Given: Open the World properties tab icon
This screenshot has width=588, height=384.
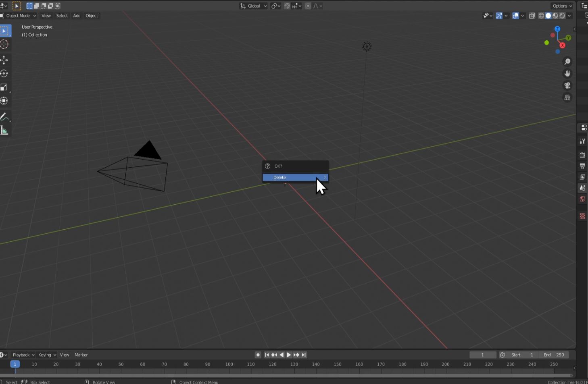Looking at the screenshot, I should tap(582, 199).
